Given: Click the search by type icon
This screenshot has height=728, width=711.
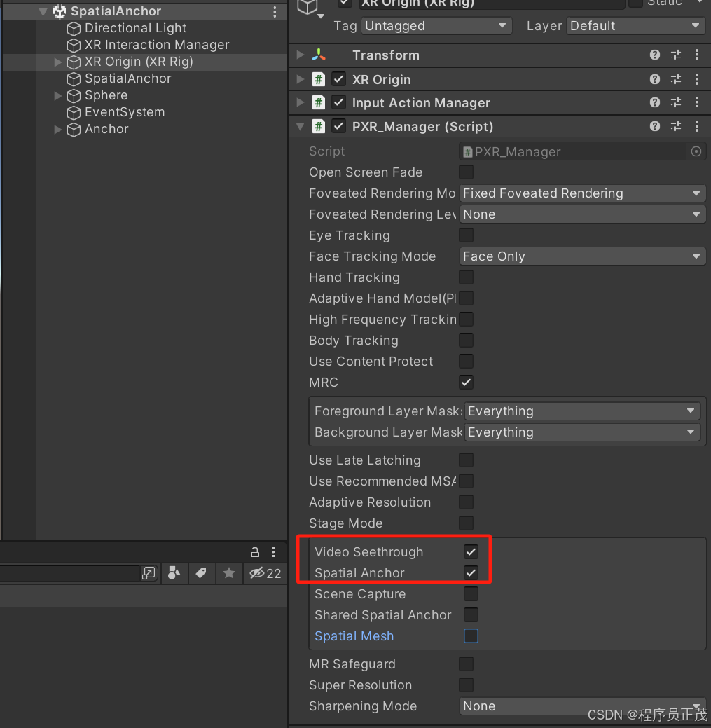Looking at the screenshot, I should pyautogui.click(x=174, y=573).
